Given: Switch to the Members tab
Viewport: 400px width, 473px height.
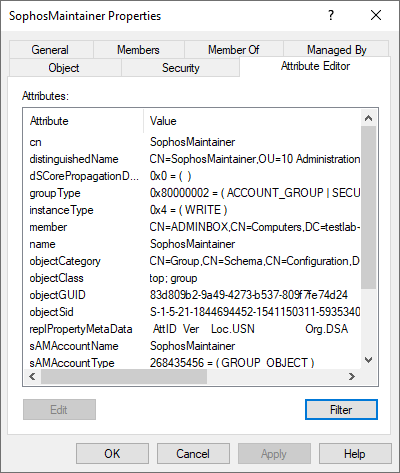Looking at the screenshot, I should click(138, 50).
